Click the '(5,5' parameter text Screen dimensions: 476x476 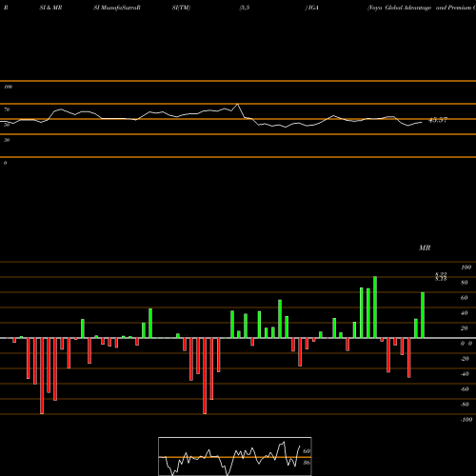[245, 8]
